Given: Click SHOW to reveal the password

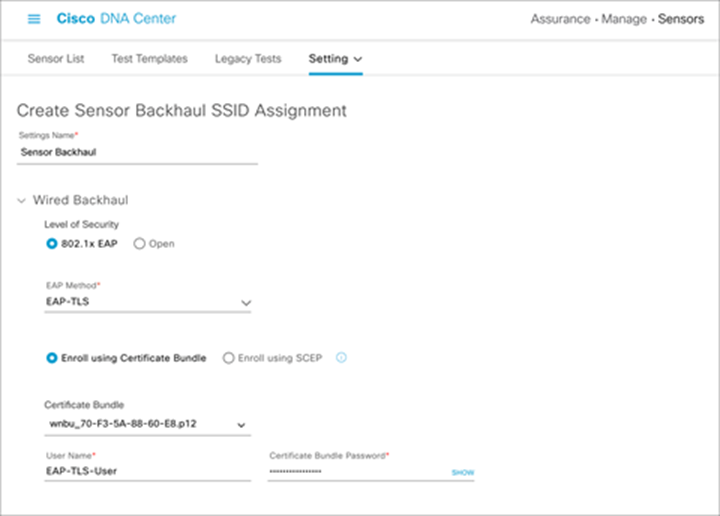Looking at the screenshot, I should [x=463, y=472].
